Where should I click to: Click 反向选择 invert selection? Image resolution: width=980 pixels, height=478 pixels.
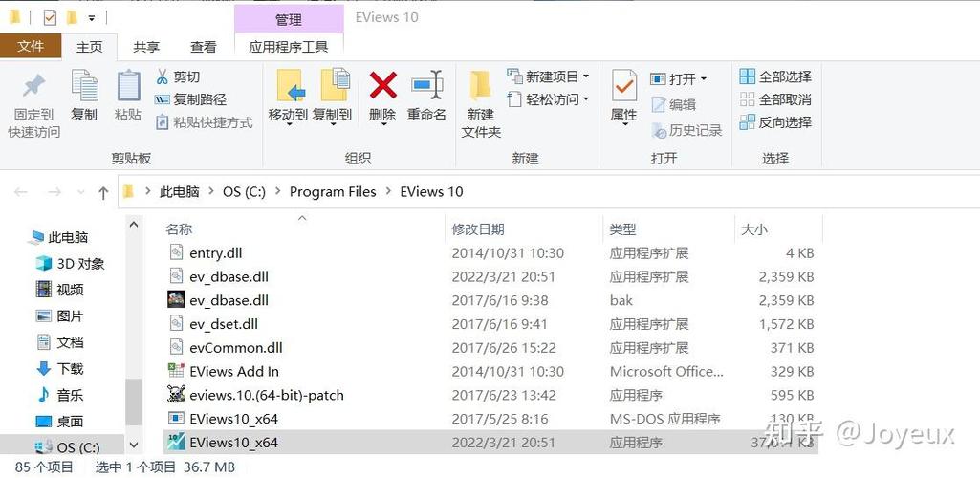pos(775,121)
